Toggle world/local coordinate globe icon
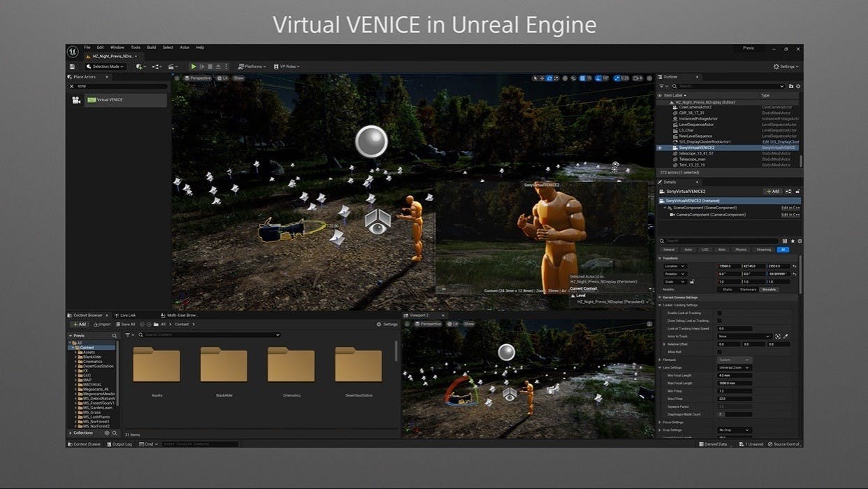Image resolution: width=868 pixels, height=489 pixels. 565,78
